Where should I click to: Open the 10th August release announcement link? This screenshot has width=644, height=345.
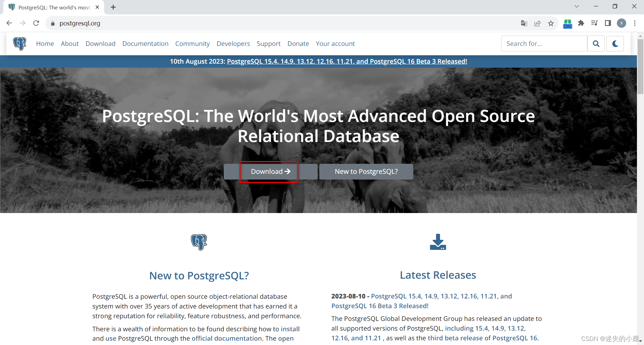pyautogui.click(x=347, y=61)
